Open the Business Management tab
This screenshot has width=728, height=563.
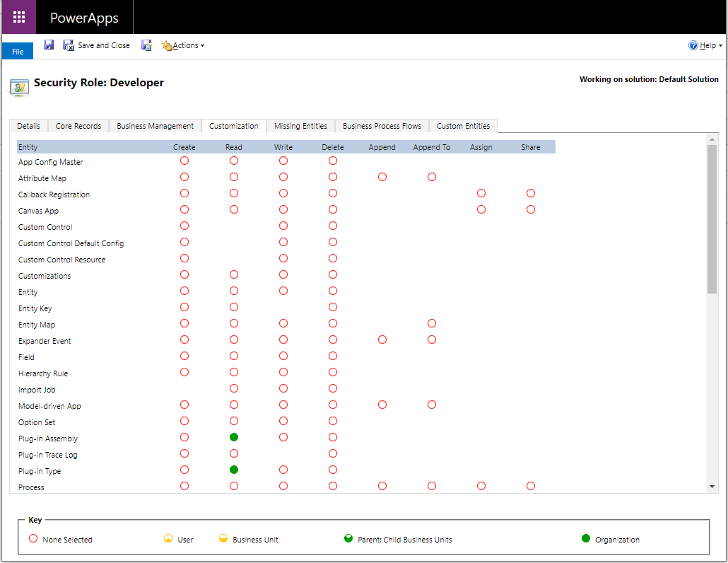(x=155, y=126)
